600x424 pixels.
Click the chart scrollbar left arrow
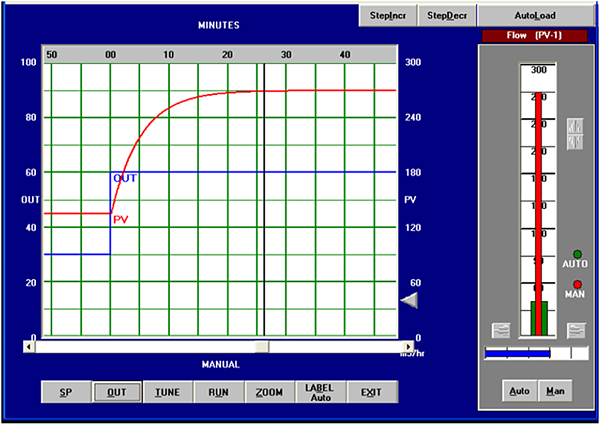[29, 347]
